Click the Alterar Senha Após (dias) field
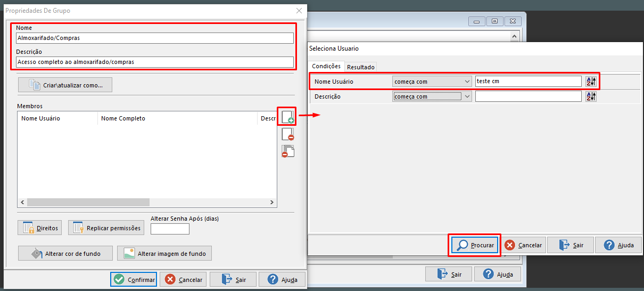 (x=170, y=229)
